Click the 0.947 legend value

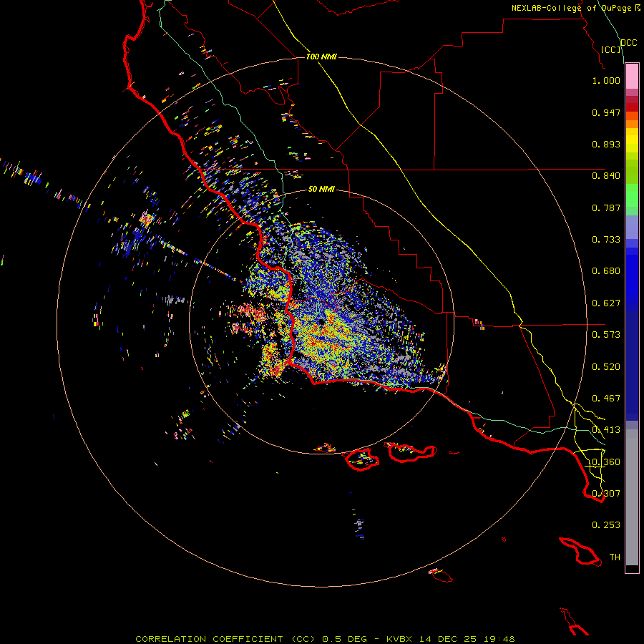[606, 112]
